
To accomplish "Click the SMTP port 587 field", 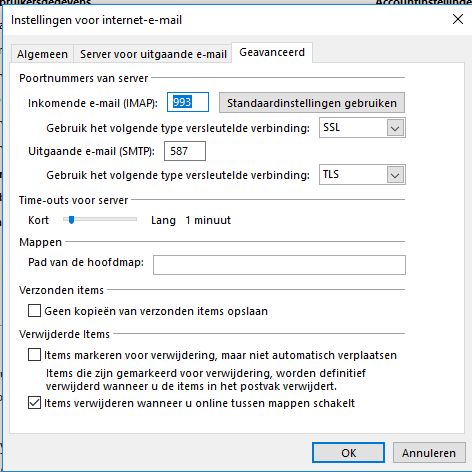I will [x=185, y=151].
